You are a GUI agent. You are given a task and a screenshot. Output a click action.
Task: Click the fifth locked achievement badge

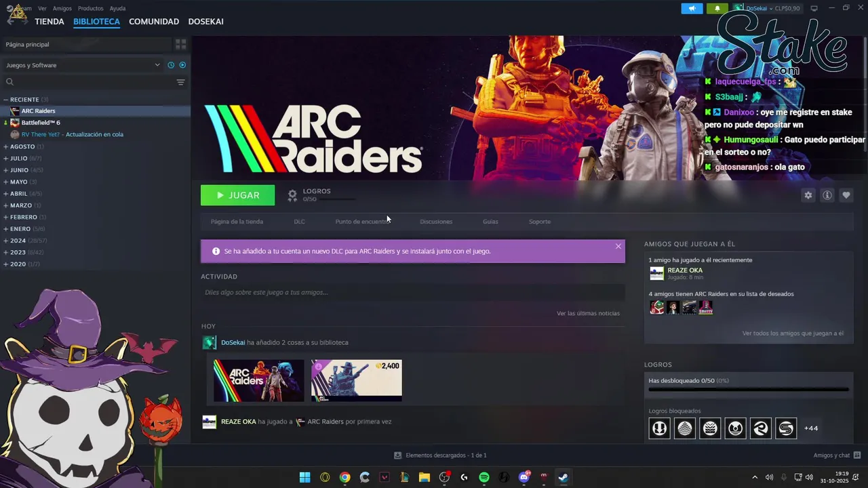[761, 428]
